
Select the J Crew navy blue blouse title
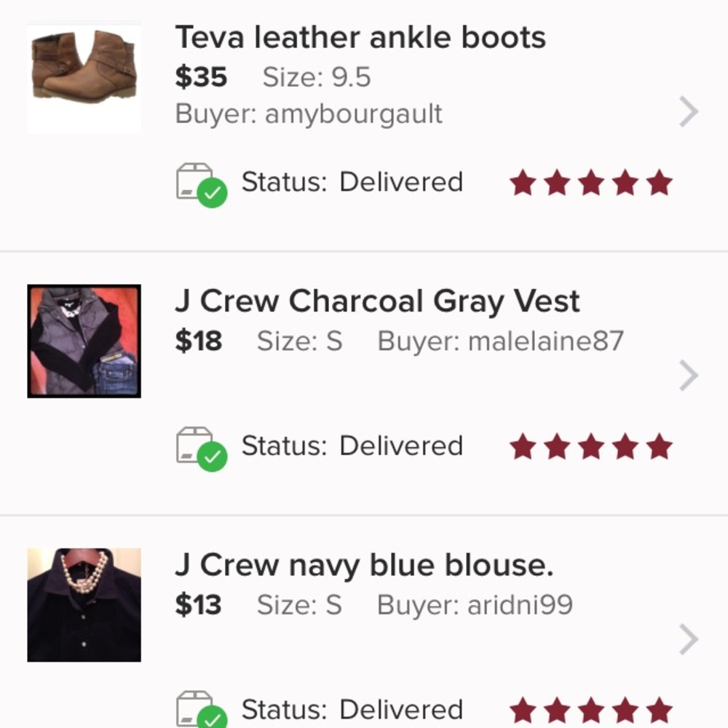tap(368, 564)
